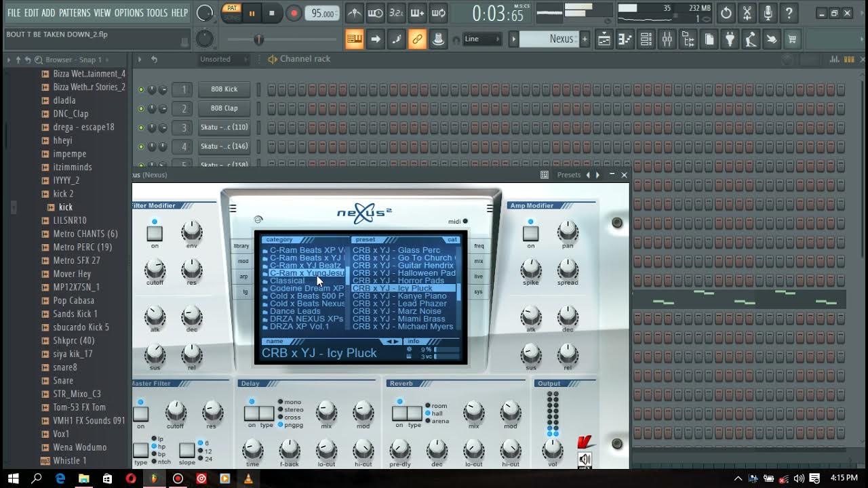This screenshot has width=868, height=488.
Task: Select the Skatu (110) channel button
Action: click(224, 127)
